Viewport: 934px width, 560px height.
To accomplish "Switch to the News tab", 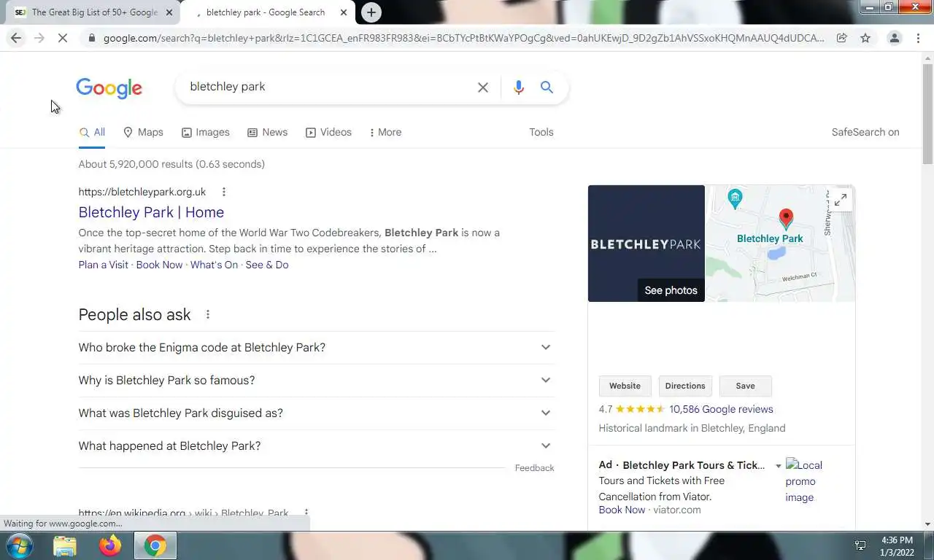I will (x=268, y=133).
